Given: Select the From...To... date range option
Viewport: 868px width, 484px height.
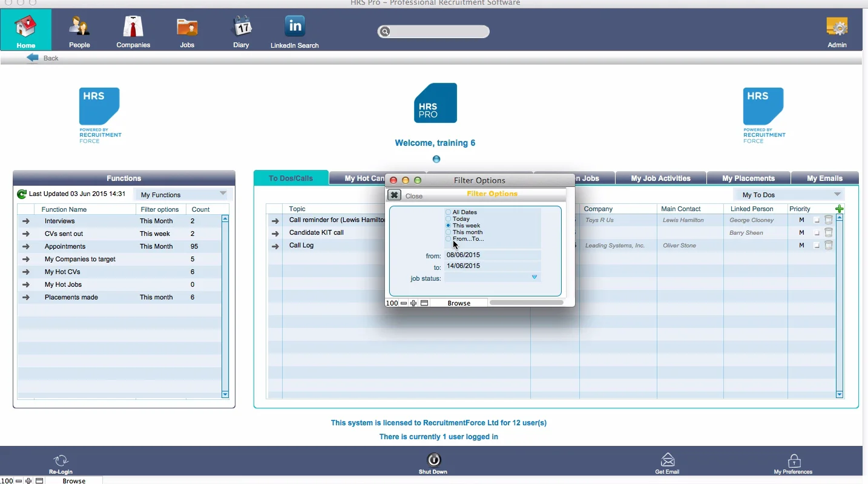Looking at the screenshot, I should tap(449, 239).
